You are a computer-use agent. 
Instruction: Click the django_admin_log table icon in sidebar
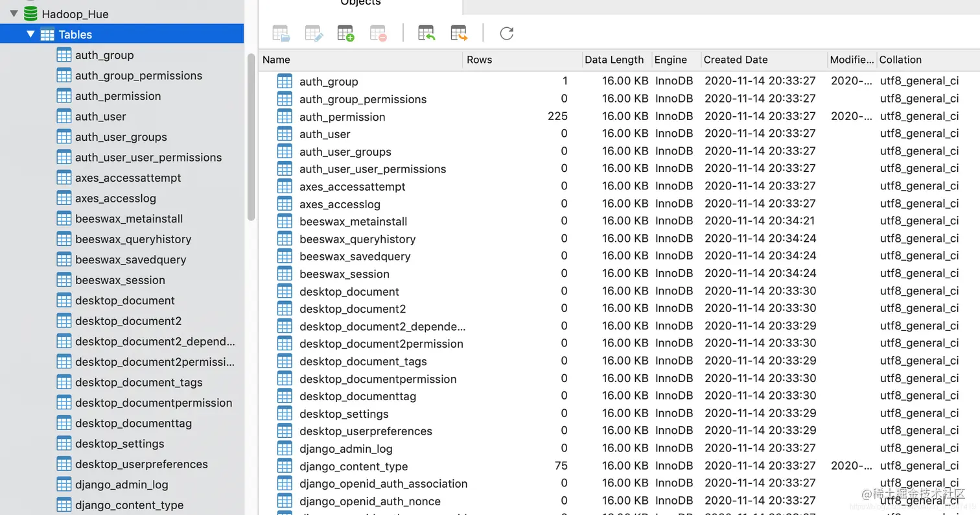point(64,485)
